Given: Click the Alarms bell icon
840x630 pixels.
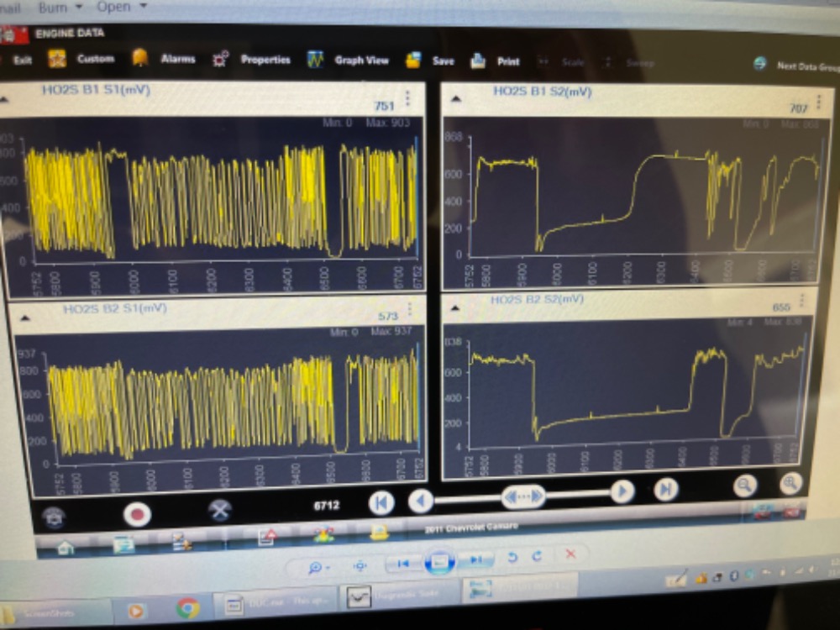Looking at the screenshot, I should click(x=140, y=58).
